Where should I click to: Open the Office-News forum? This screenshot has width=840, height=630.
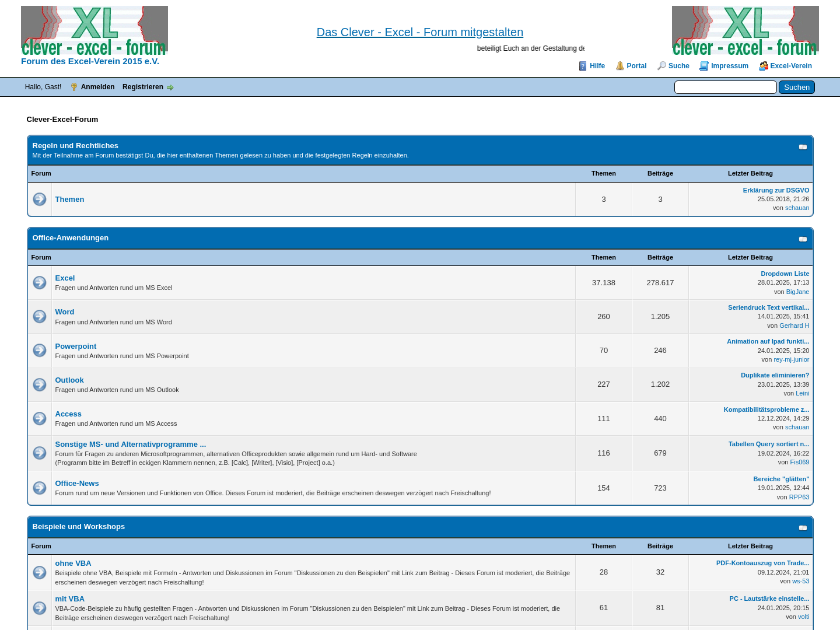coord(77,483)
